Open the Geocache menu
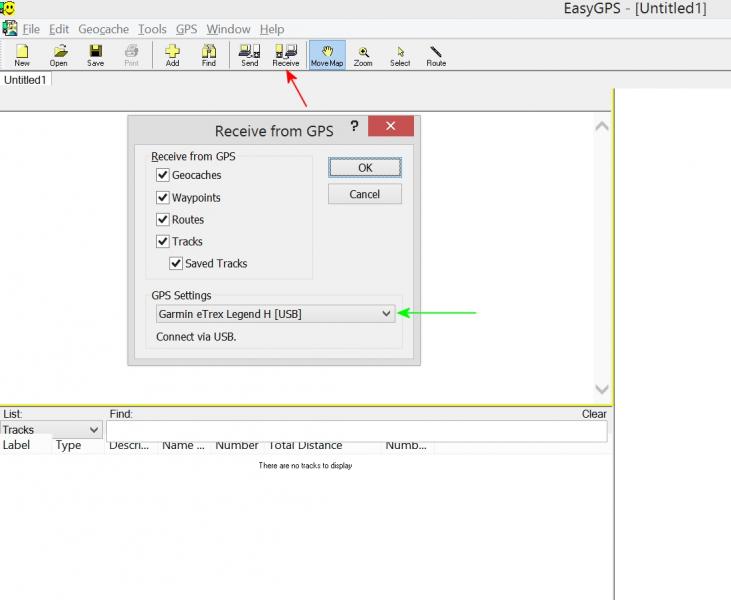This screenshot has width=731, height=600. tap(103, 29)
